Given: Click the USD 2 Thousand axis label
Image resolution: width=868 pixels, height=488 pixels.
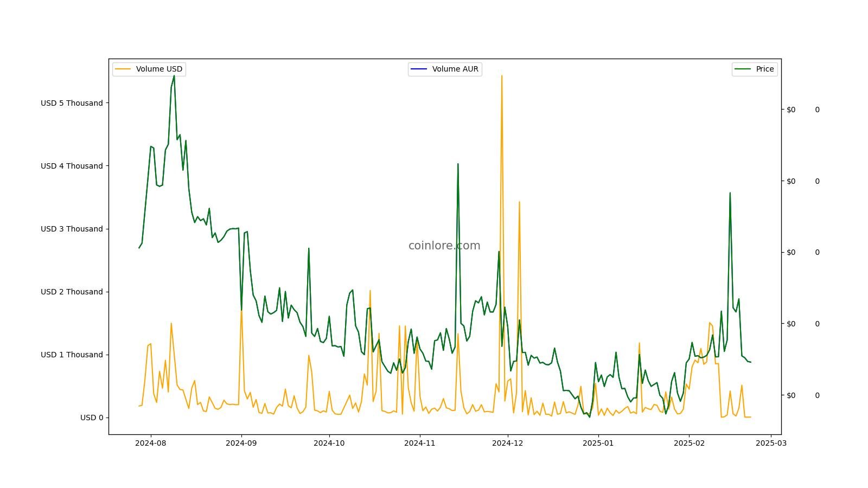Looking at the screenshot, I should pyautogui.click(x=72, y=292).
